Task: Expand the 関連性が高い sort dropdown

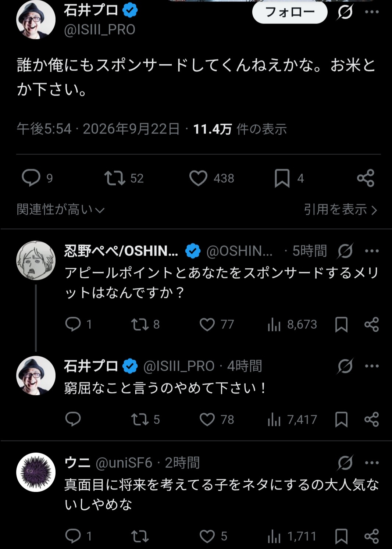Action: (x=61, y=209)
